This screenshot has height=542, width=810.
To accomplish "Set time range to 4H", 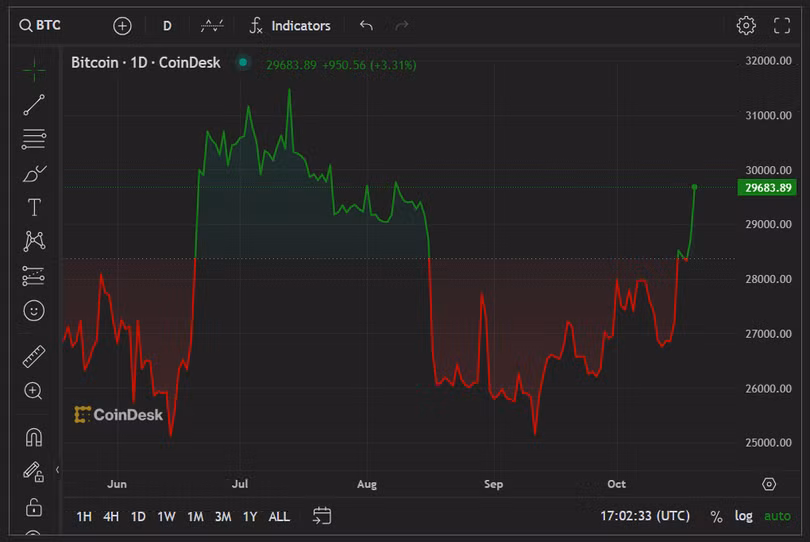I will 111,516.
